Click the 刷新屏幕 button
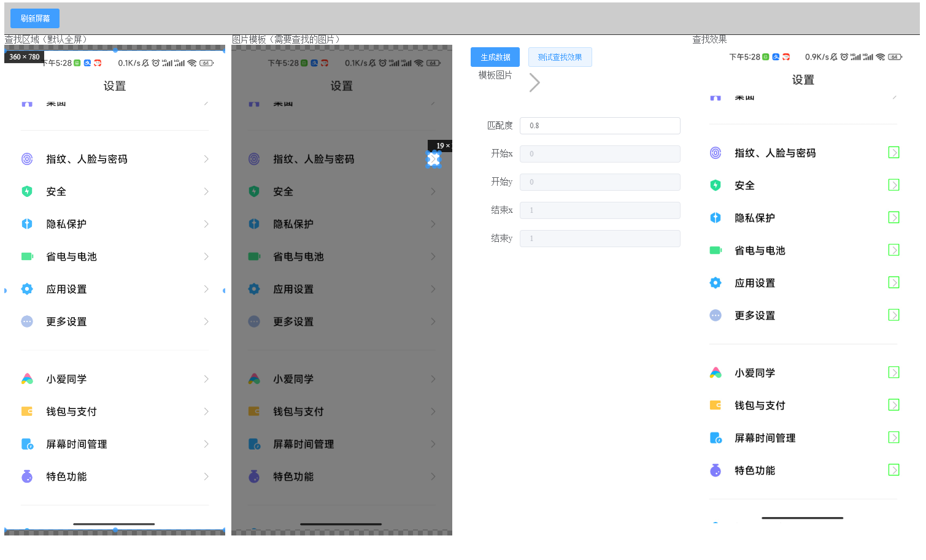This screenshot has width=926, height=560. click(x=34, y=18)
